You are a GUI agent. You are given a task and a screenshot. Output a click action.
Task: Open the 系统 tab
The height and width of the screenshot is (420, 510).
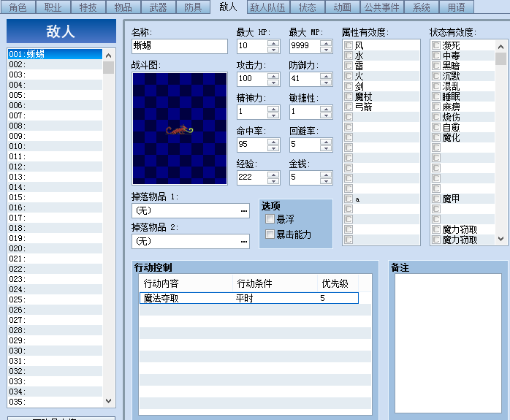click(x=422, y=7)
